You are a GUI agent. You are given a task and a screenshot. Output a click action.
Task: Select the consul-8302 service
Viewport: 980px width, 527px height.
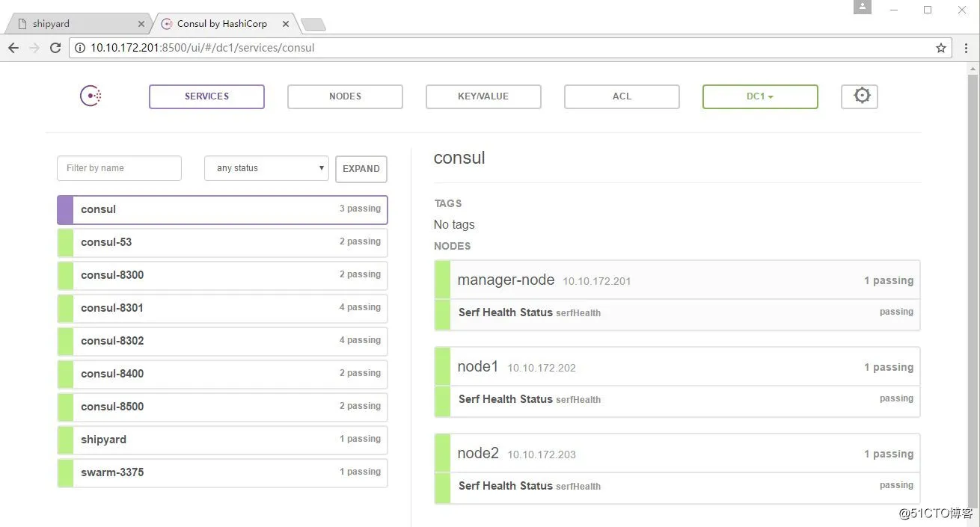tap(222, 341)
